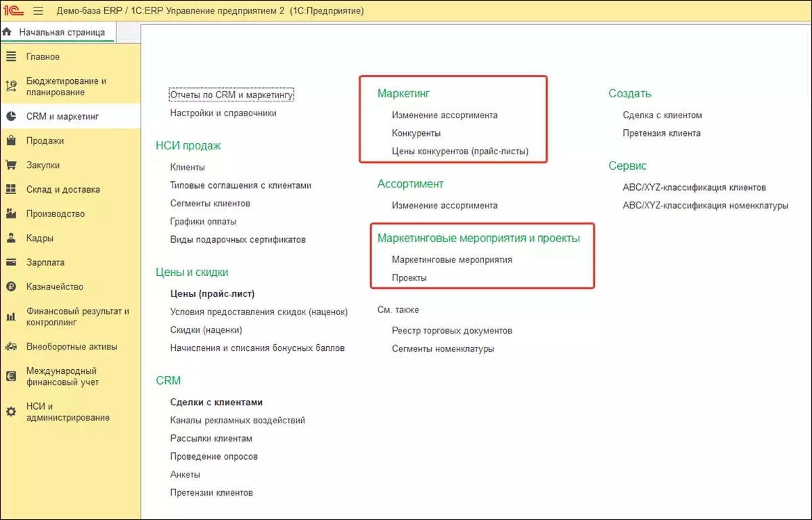Open ABC/XYZ-классификация клиентов service

694,187
